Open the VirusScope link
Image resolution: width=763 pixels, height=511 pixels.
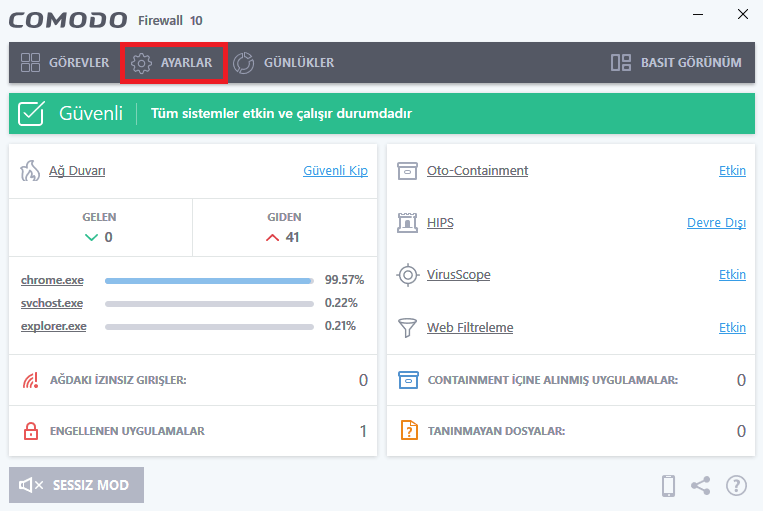click(x=459, y=275)
